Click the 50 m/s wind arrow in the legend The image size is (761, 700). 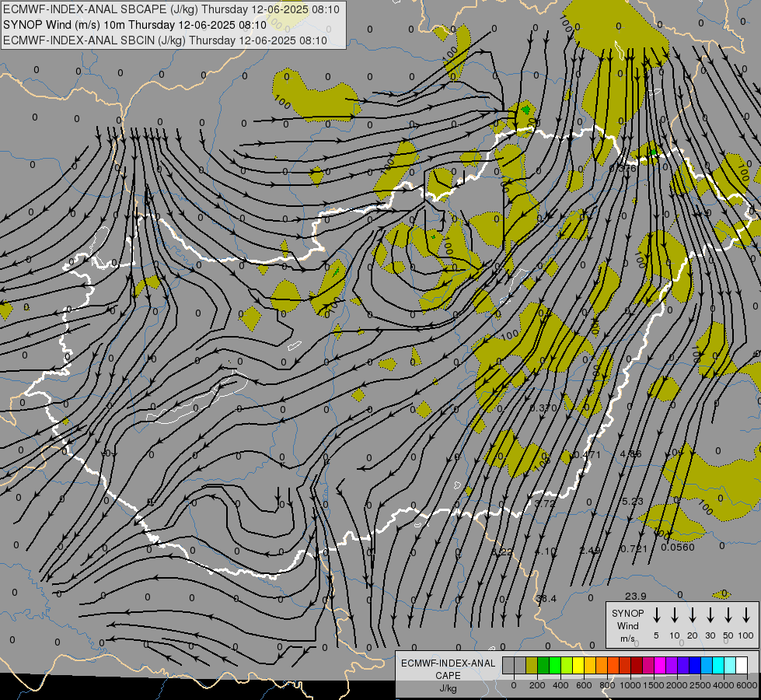[728, 615]
